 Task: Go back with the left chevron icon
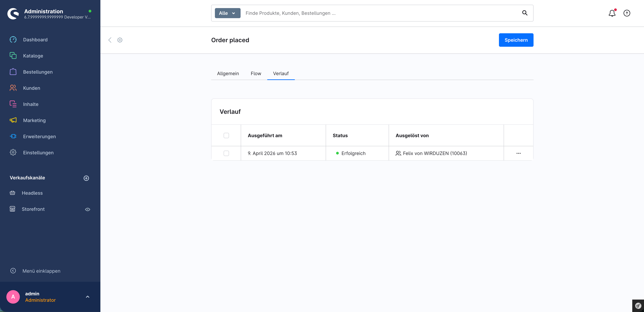[110, 40]
